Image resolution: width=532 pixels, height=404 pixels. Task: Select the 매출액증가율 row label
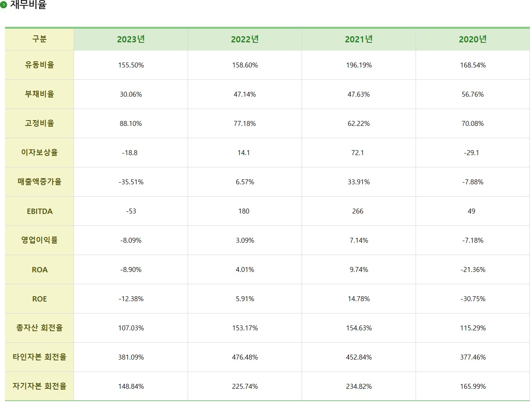tap(39, 182)
